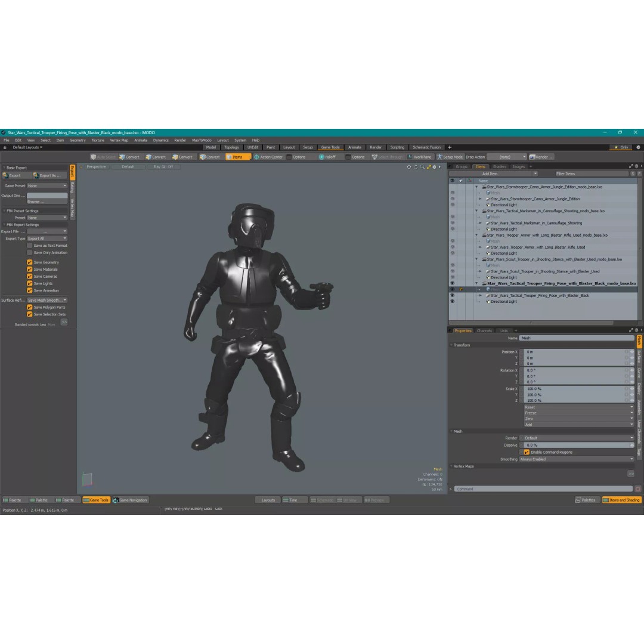Open the Export Type dropdown

point(47,238)
